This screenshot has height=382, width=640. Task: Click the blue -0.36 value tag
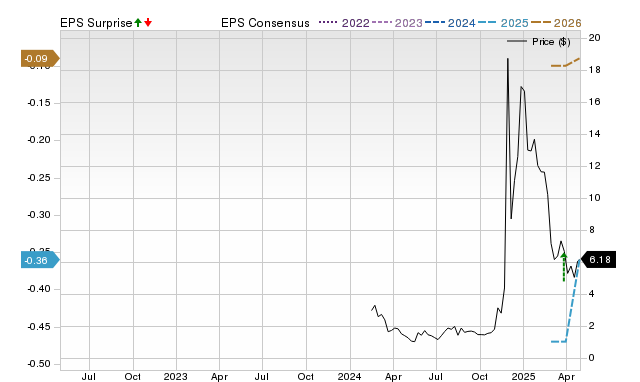[x=40, y=260]
